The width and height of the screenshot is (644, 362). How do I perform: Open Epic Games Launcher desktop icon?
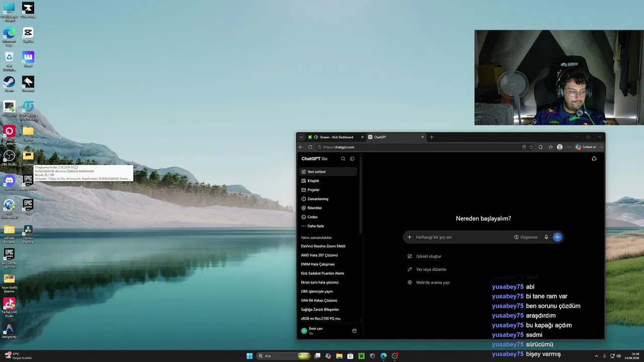tap(9, 258)
